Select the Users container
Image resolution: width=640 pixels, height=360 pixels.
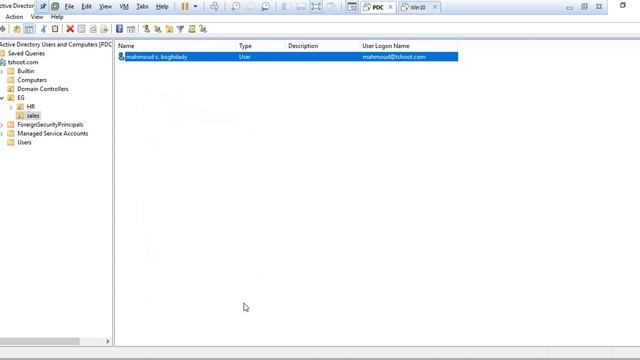(x=24, y=142)
